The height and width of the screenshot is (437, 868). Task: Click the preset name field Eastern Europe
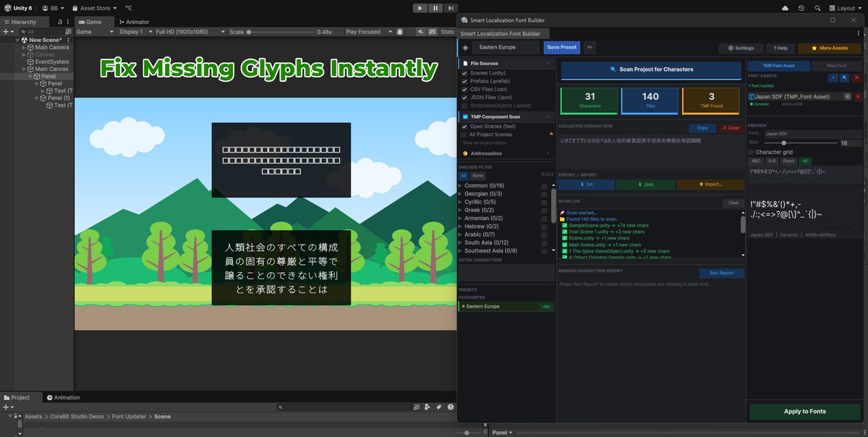[x=506, y=47]
